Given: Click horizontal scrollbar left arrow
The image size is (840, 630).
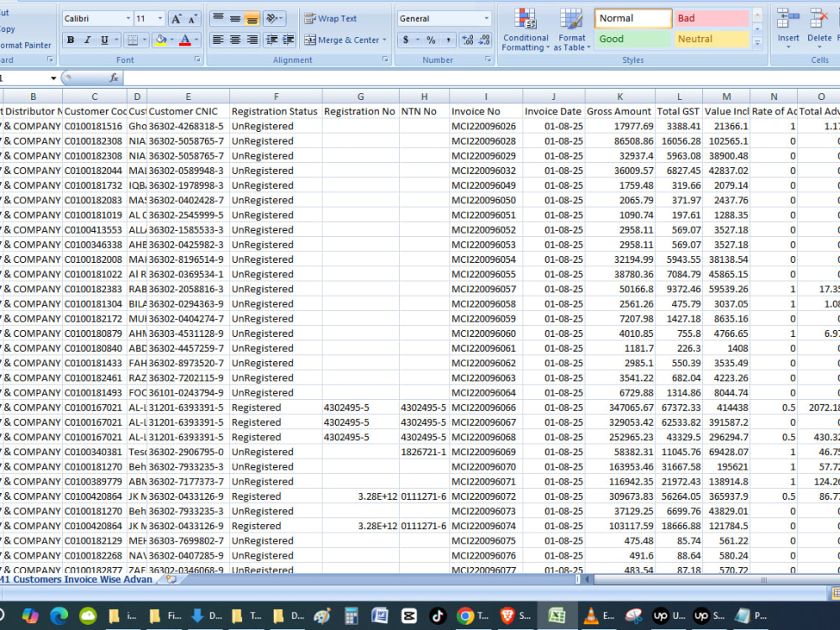Looking at the screenshot, I should coord(588,580).
